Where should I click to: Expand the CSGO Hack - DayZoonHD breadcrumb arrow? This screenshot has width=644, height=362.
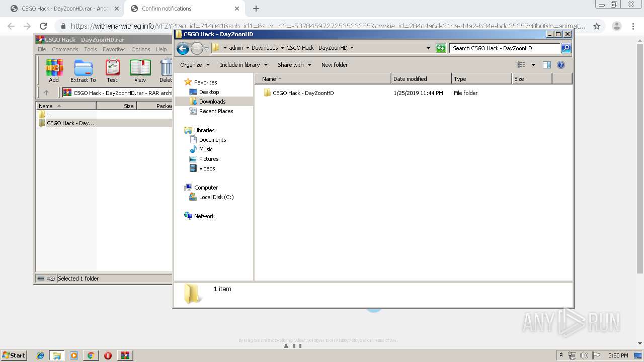click(352, 48)
